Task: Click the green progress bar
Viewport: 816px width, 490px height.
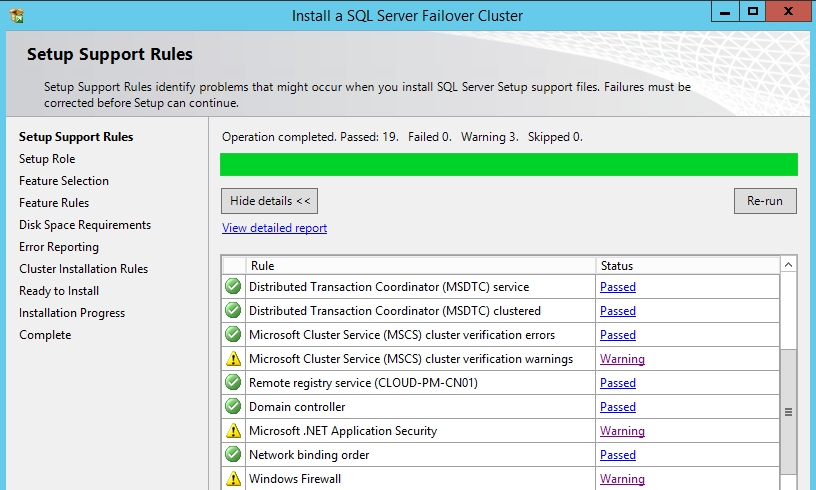Action: tap(509, 164)
